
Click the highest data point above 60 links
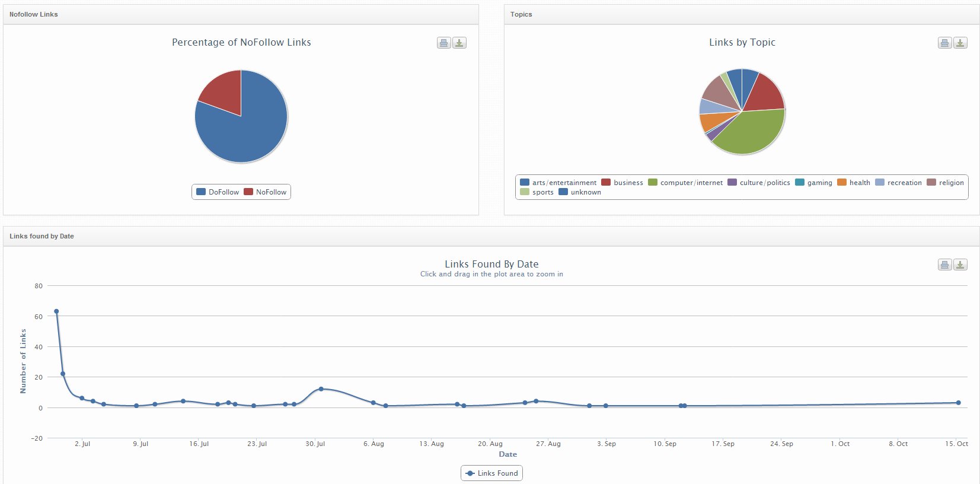coord(56,311)
